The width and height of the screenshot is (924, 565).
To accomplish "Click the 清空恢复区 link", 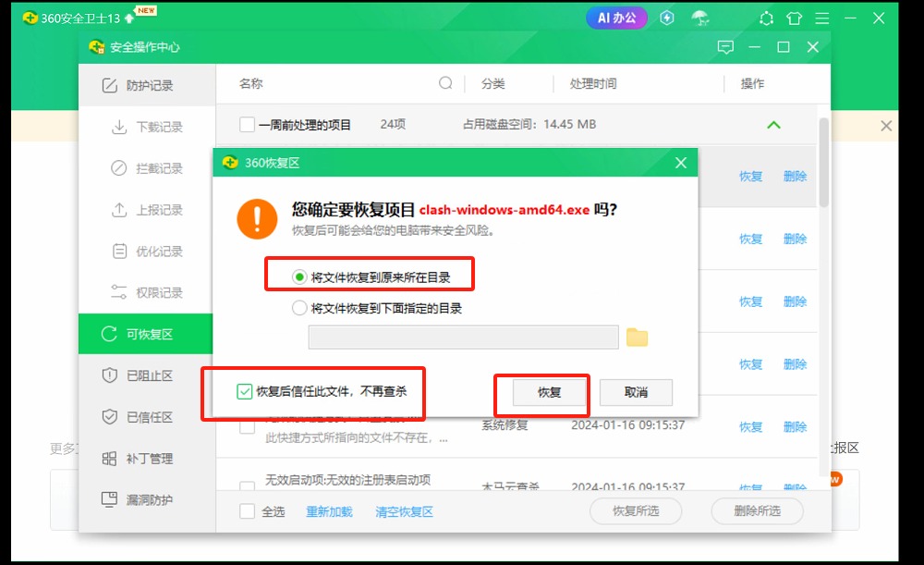I will pyautogui.click(x=404, y=511).
